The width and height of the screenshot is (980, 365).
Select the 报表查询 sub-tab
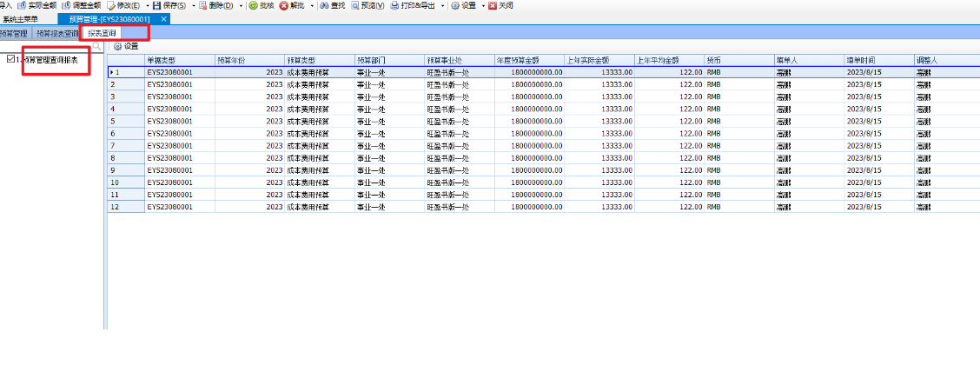[102, 32]
